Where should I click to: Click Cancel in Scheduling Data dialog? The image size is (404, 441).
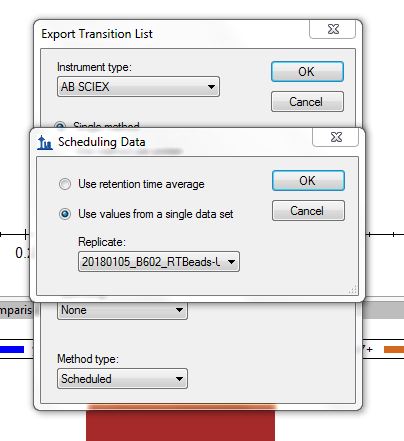click(x=308, y=211)
